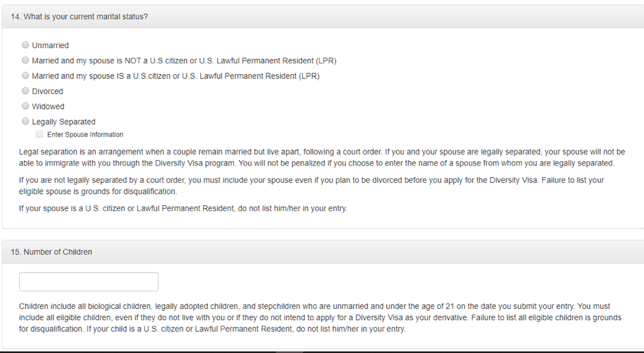Focus the Number of Children input field
This screenshot has width=644, height=353.
click(88, 282)
